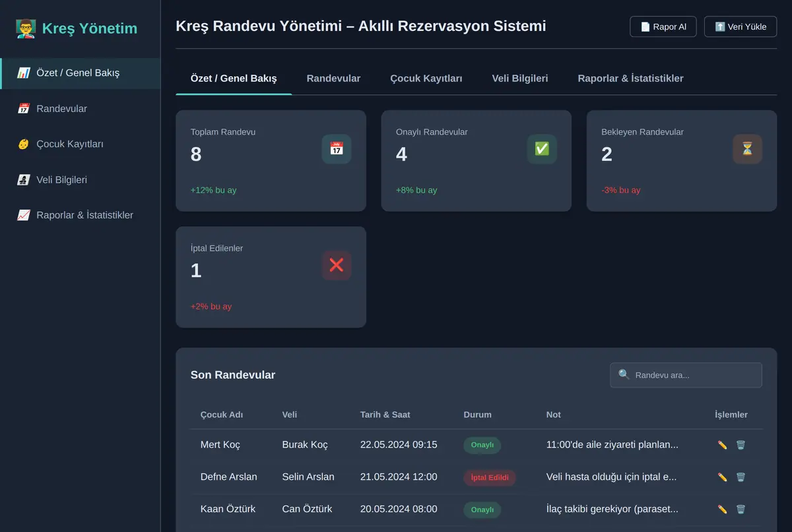Switch to the Raporlar & İstatistikler tab
792x532 pixels.
pos(630,79)
